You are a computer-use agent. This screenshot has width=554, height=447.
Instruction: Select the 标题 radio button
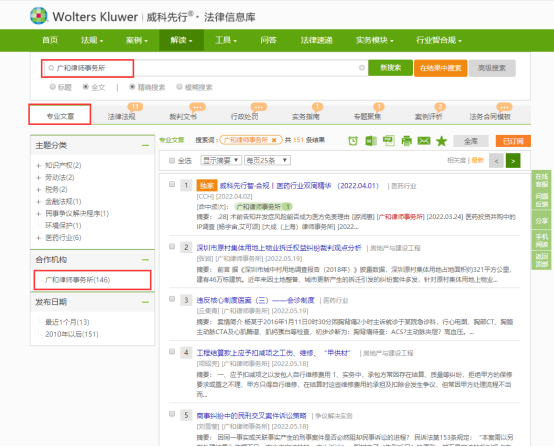pyautogui.click(x=53, y=87)
